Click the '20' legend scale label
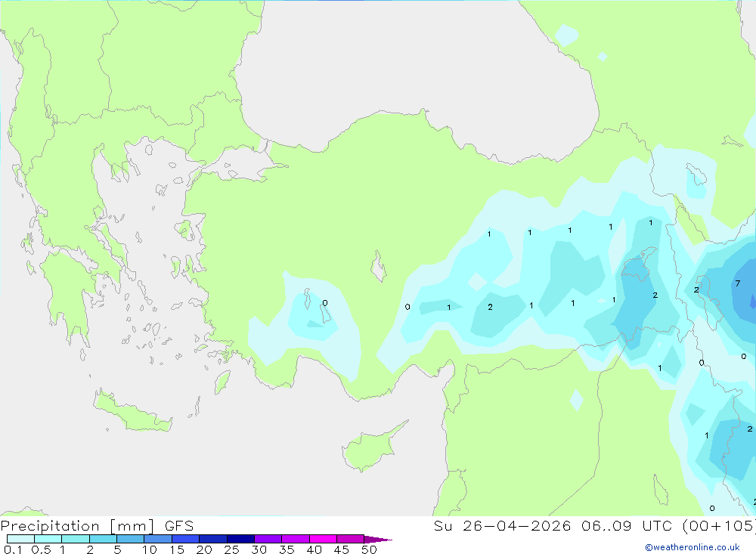 (x=204, y=549)
